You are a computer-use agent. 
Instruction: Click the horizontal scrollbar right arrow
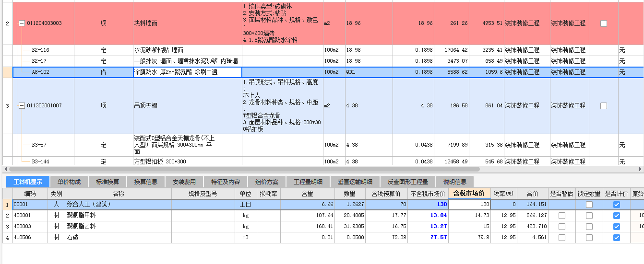(641, 169)
